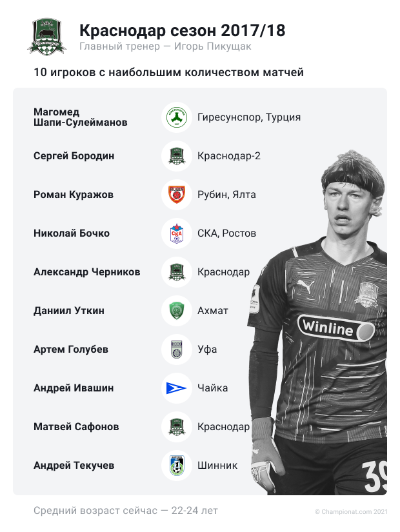Open player name Магомед Шапи-Сулейманов
Screen dimensions: 400x532
pos(81,117)
